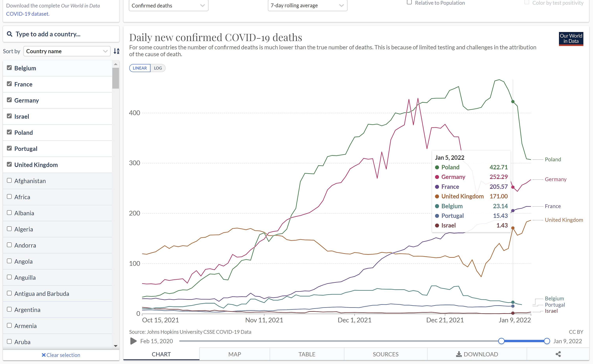The height and width of the screenshot is (364, 593).
Task: Uncheck United Kingdom checkbox
Action: tap(9, 164)
